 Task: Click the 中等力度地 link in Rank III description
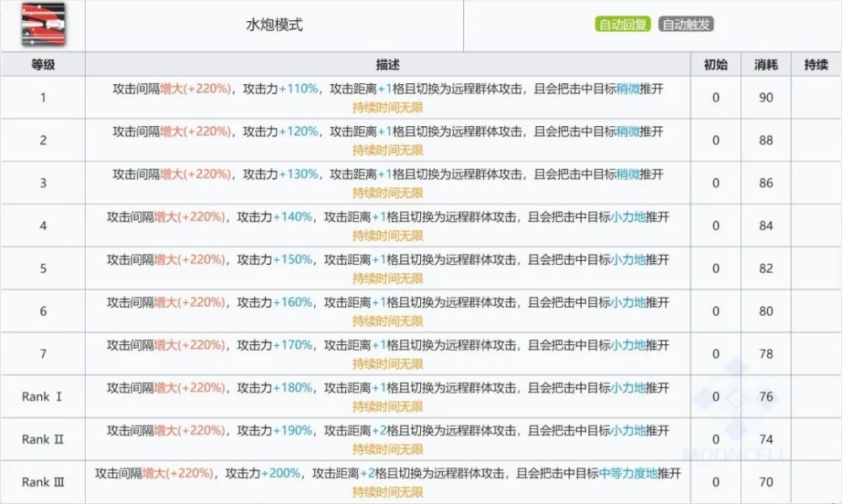click(628, 474)
